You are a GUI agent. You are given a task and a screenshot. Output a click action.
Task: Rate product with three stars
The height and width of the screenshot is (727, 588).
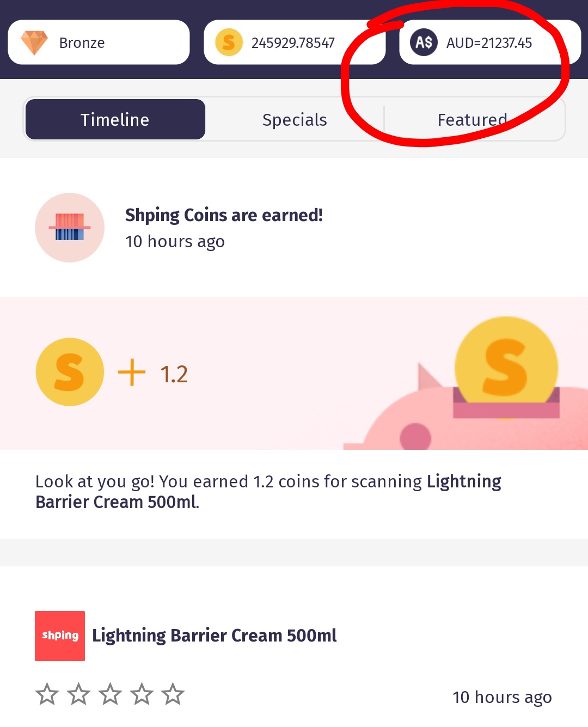[110, 694]
